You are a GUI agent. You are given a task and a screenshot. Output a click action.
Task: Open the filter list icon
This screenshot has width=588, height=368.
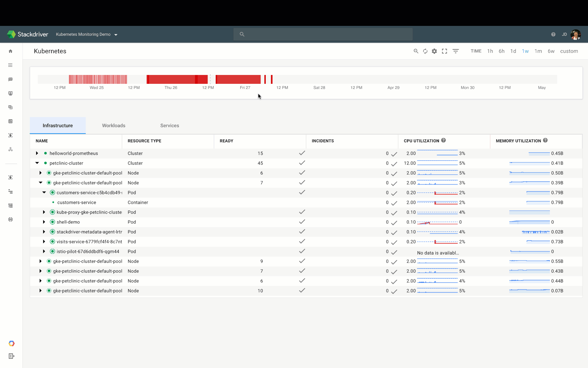pos(456,51)
